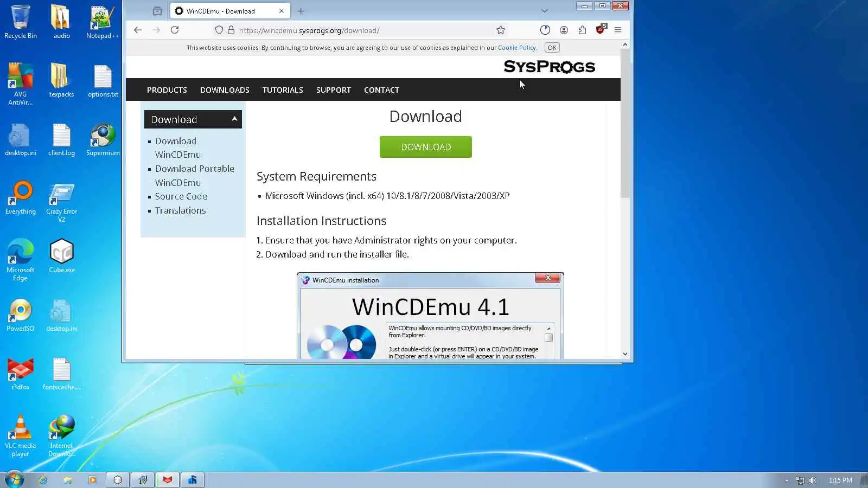Open the Download WinCDEmu sidebar link
868x488 pixels.
[177, 148]
